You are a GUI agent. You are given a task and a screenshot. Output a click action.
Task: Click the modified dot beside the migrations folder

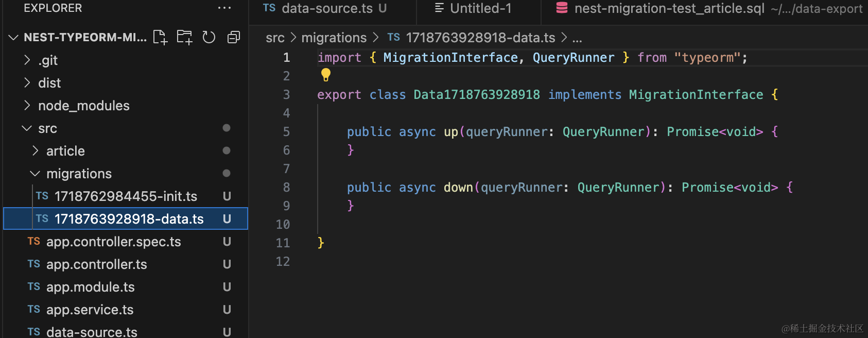tap(227, 173)
